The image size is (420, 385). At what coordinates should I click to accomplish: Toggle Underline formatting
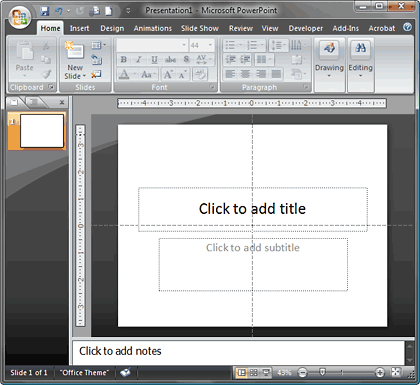pyautogui.click(x=154, y=59)
